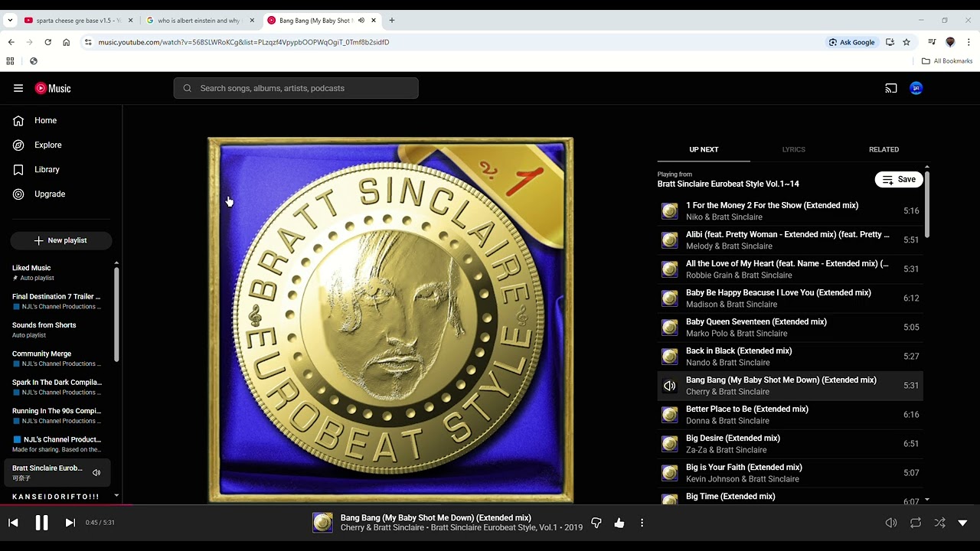The width and height of the screenshot is (980, 551).
Task: Open the All Bookmarks folder
Action: [946, 61]
